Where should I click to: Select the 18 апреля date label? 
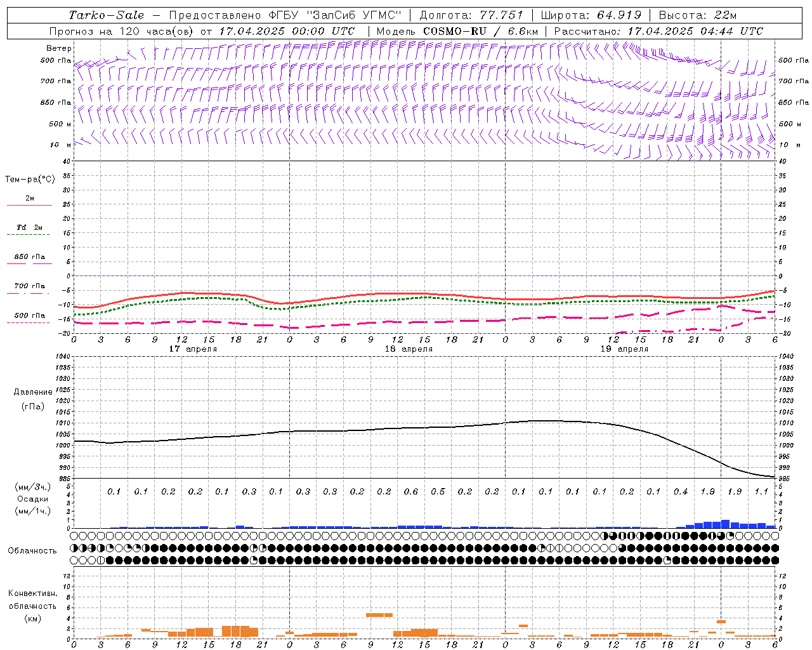409,349
